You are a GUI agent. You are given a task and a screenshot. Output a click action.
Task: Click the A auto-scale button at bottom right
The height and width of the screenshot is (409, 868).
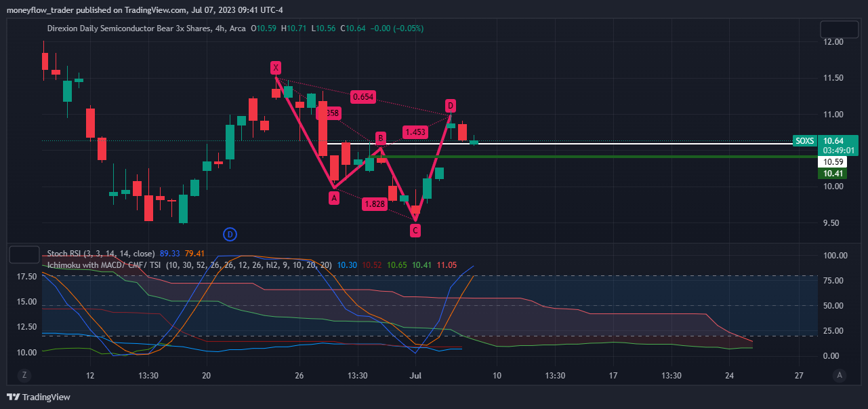pyautogui.click(x=840, y=375)
